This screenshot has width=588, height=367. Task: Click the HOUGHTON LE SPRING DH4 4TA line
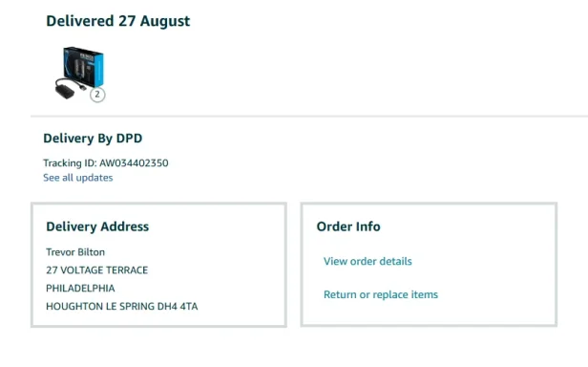[x=122, y=306]
